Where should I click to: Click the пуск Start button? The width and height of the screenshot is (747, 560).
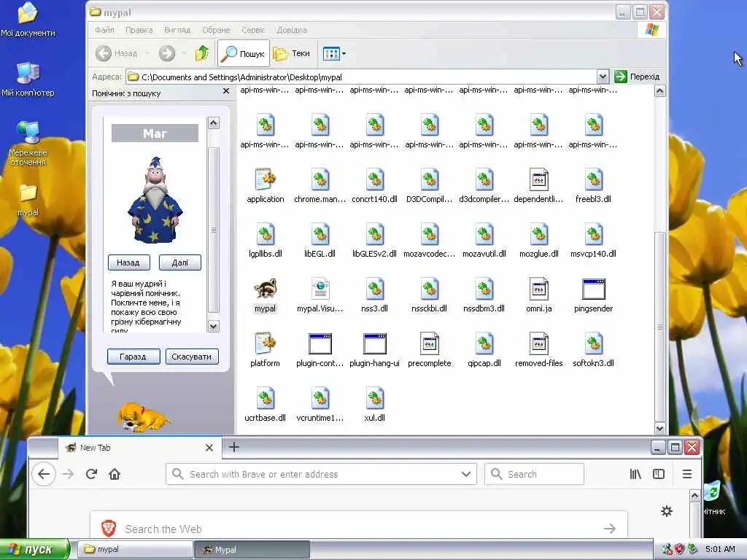(34, 550)
